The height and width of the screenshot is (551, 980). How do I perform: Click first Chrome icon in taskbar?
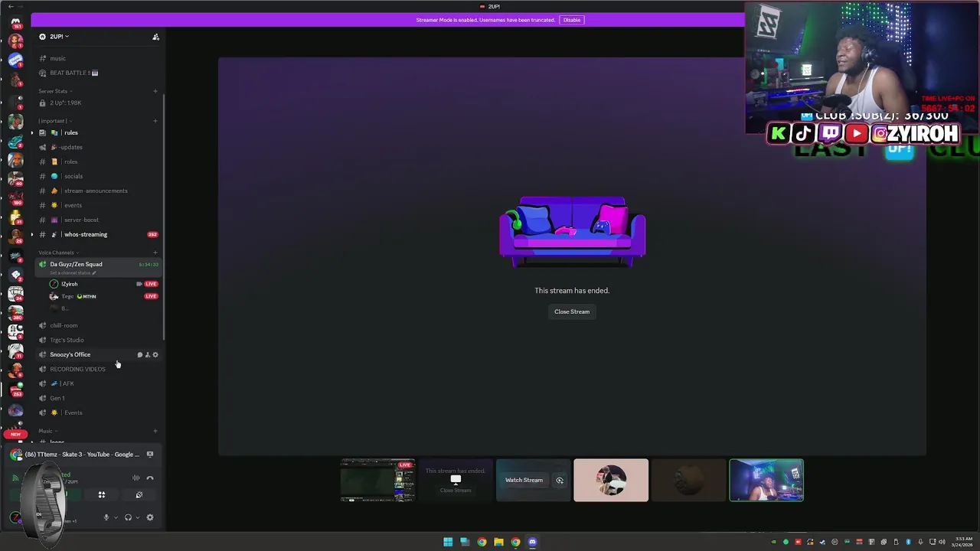coord(482,543)
